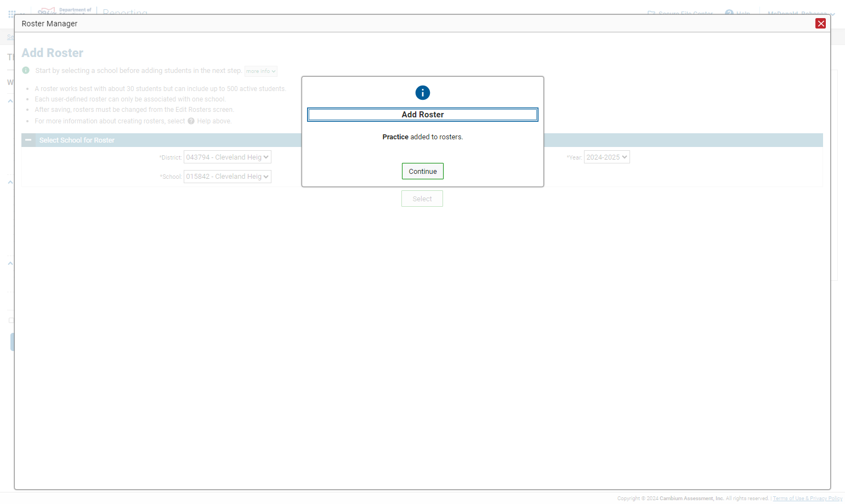Click the Select button
The height and width of the screenshot is (504, 845).
click(x=422, y=199)
